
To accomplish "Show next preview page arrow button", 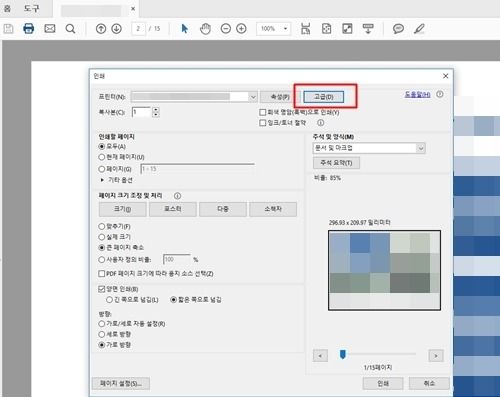I will pyautogui.click(x=436, y=356).
